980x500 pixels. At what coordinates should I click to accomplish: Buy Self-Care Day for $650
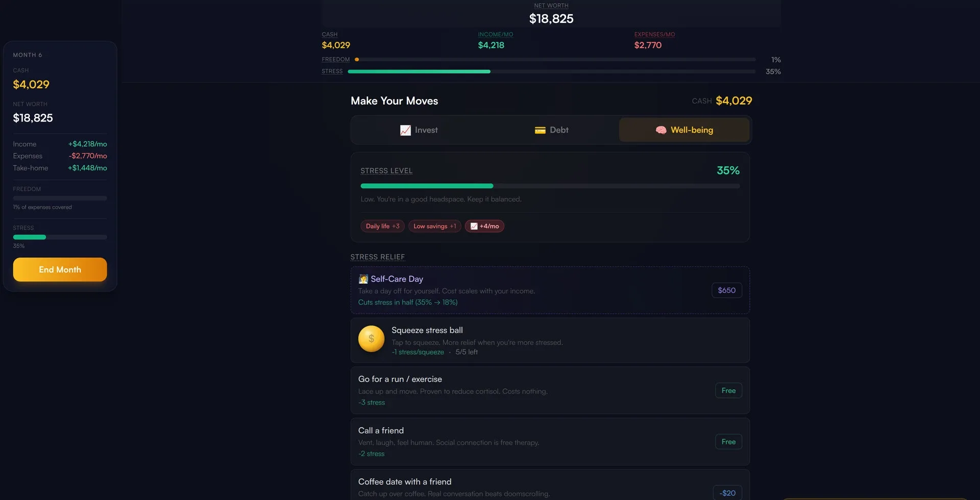click(x=726, y=290)
